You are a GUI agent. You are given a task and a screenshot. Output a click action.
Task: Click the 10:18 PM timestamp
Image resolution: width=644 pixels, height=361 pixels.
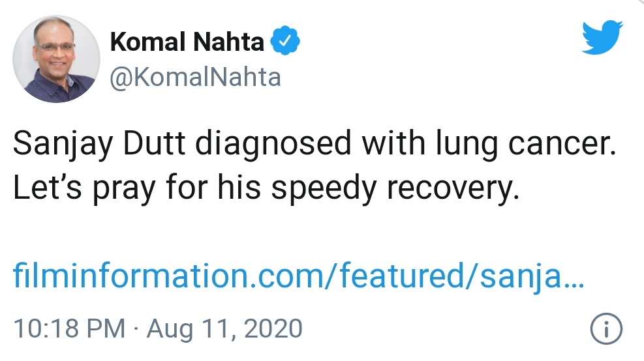click(69, 328)
